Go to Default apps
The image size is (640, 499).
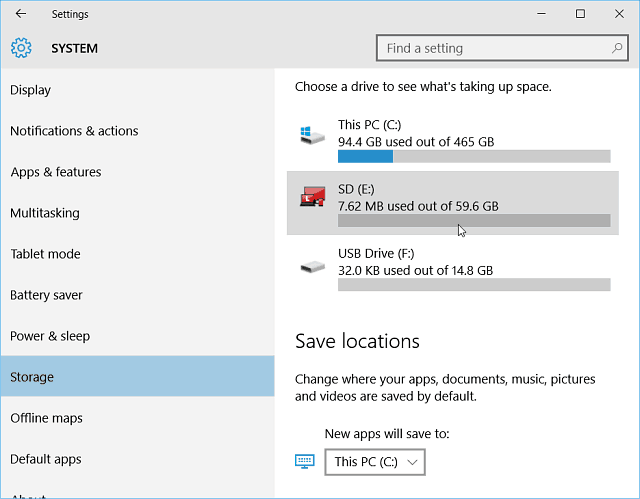pos(138,459)
